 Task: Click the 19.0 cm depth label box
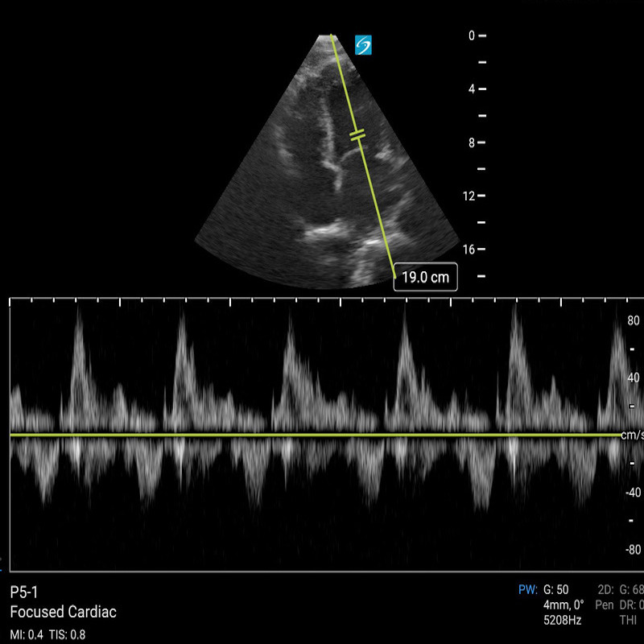click(426, 277)
